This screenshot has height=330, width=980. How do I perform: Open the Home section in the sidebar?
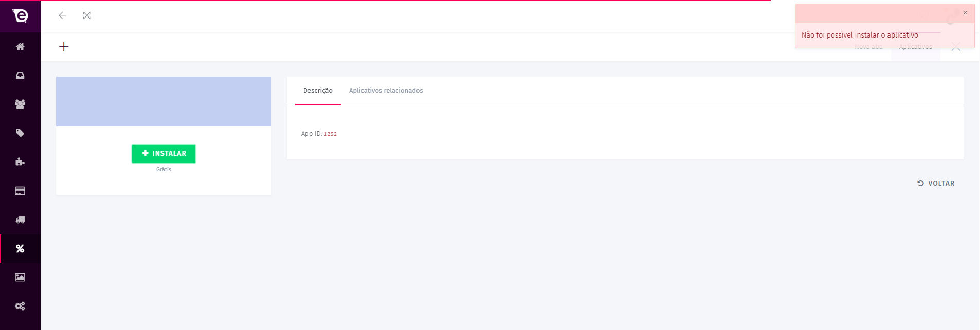20,47
